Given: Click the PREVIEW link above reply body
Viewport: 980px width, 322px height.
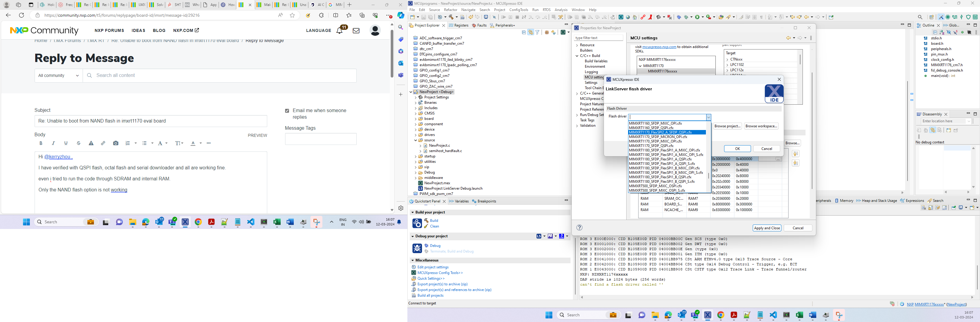Looking at the screenshot, I should pos(257,135).
